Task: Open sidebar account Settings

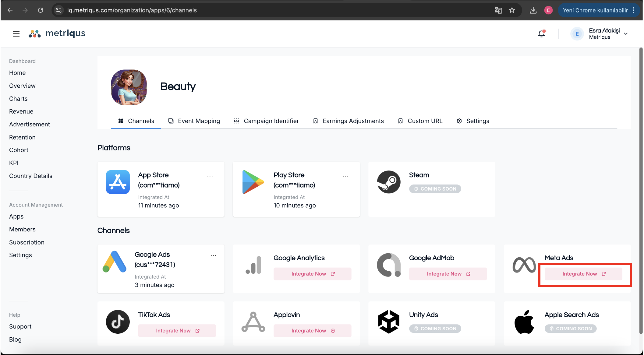Action: (x=20, y=255)
